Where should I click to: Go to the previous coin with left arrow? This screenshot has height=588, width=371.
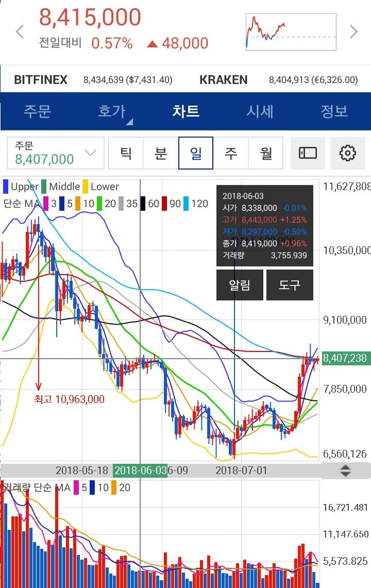tap(20, 32)
